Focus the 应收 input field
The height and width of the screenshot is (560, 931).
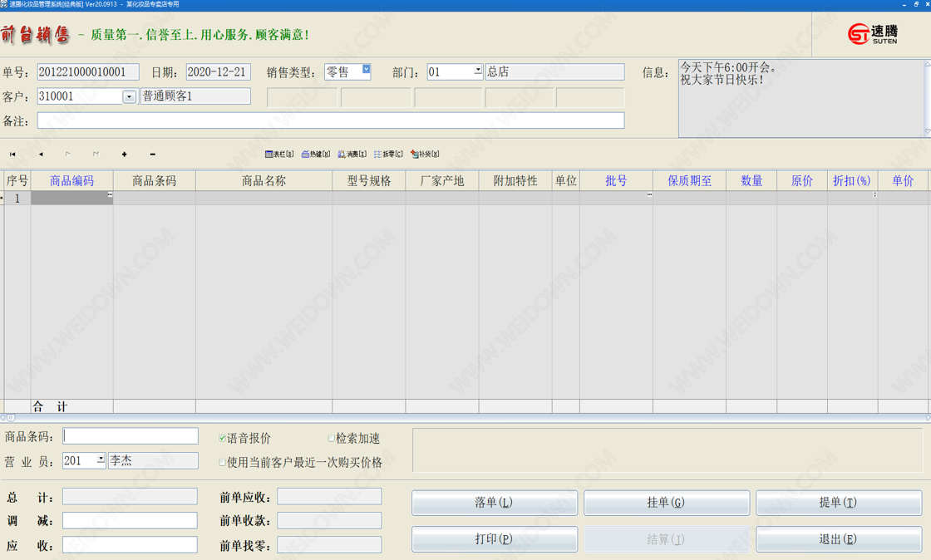pos(130,545)
